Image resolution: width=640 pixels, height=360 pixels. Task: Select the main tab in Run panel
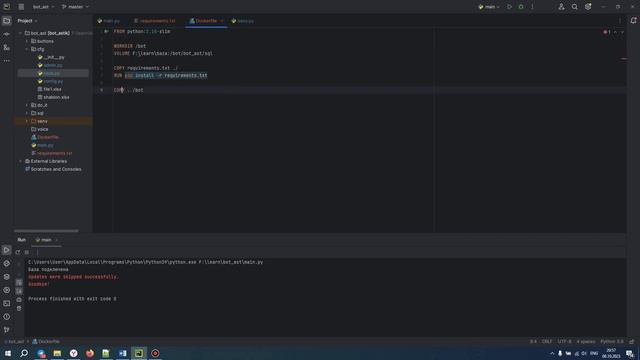(x=44, y=240)
